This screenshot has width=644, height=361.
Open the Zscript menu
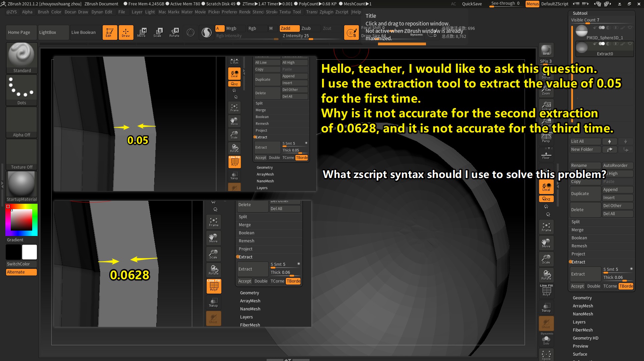341,12
